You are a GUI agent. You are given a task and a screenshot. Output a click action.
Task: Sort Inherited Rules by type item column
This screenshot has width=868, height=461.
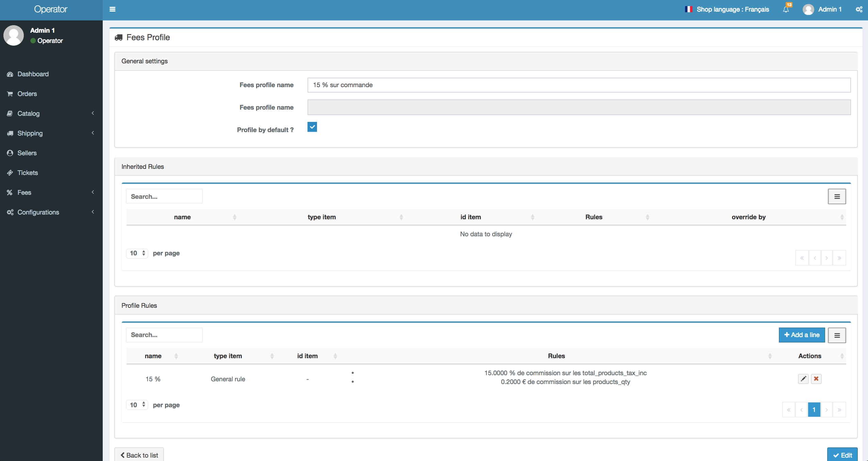click(321, 217)
